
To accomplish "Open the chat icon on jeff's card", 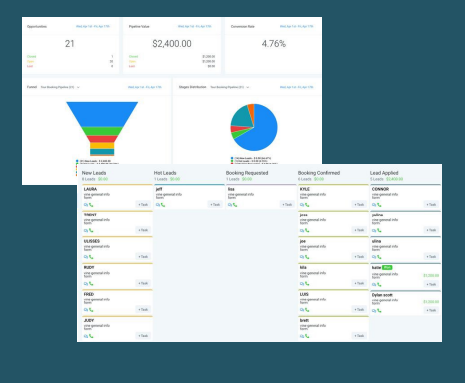I will (x=158, y=205).
